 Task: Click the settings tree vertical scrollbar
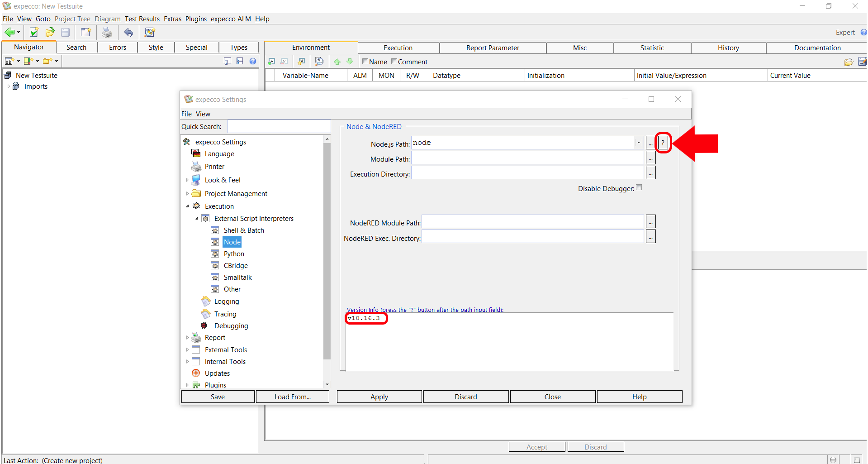tap(327, 251)
